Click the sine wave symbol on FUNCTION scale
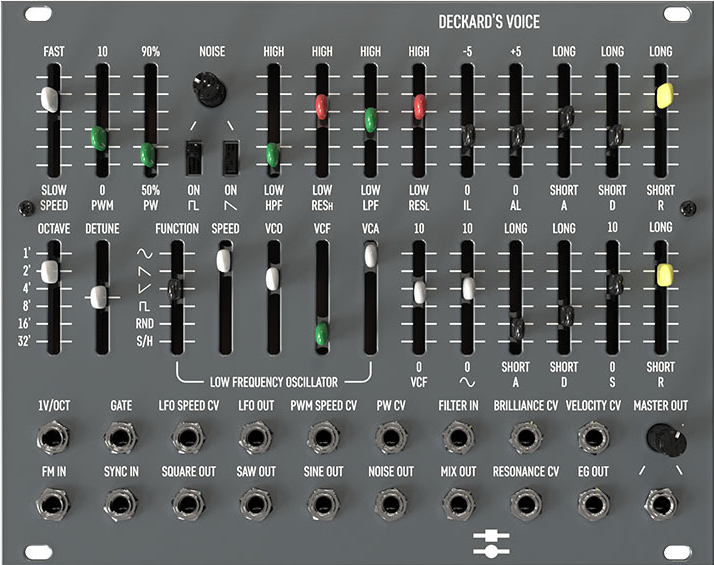The height and width of the screenshot is (565, 714). tap(145, 253)
